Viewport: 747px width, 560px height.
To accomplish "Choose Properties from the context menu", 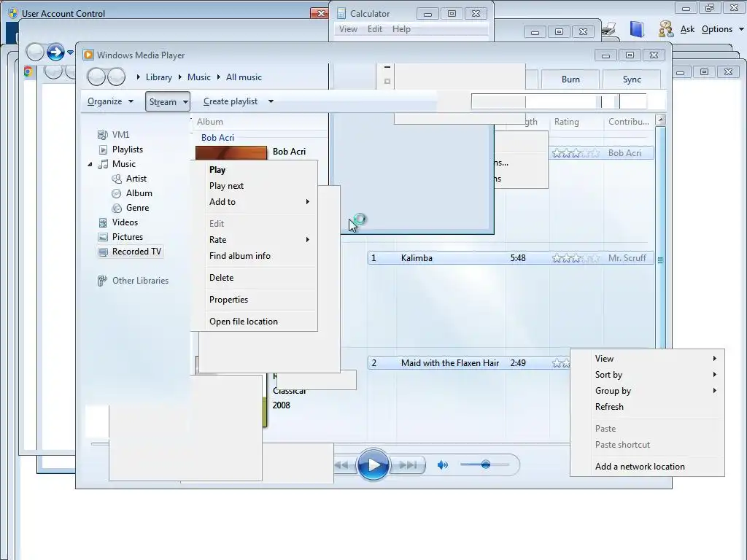I will click(x=254, y=300).
